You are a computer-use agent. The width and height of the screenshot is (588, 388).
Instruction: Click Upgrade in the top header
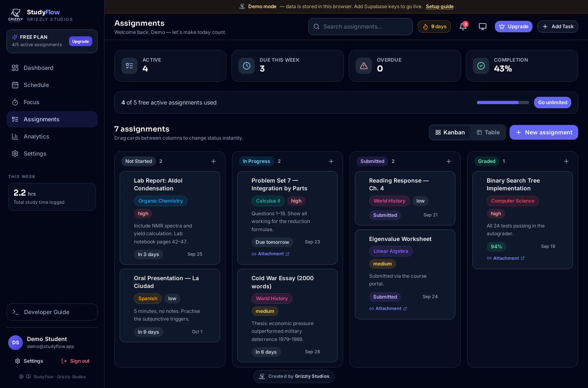click(x=514, y=26)
